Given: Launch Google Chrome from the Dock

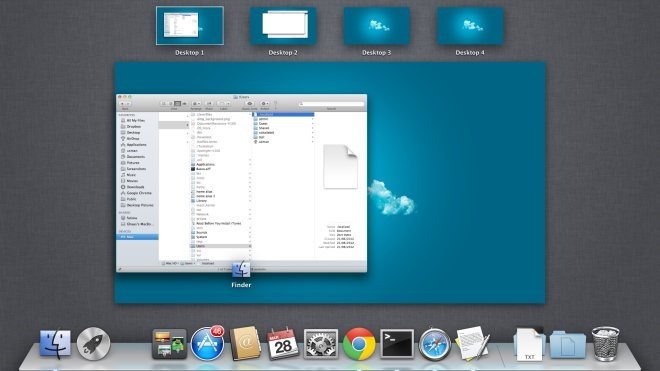Looking at the screenshot, I should (359, 344).
